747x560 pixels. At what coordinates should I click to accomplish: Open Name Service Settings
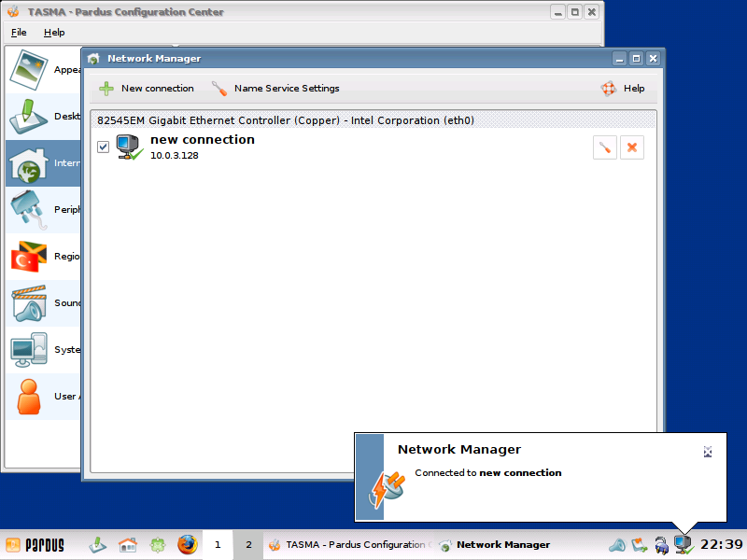[275, 88]
